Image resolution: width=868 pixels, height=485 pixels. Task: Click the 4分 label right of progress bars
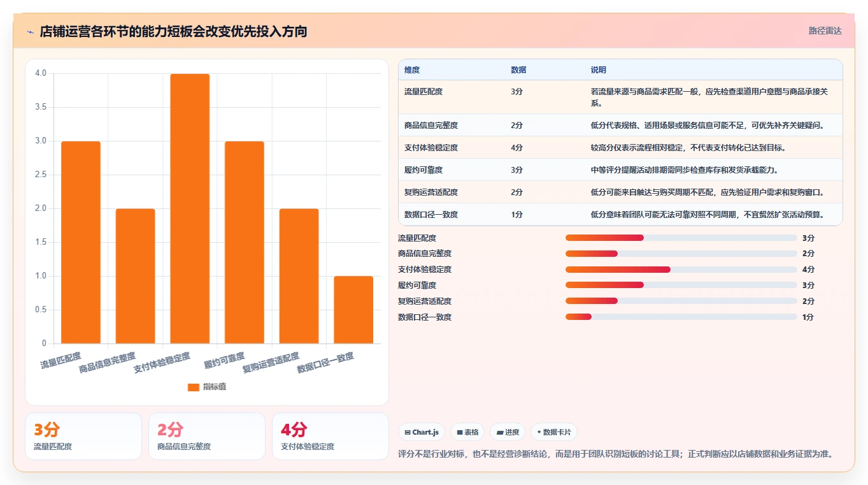coord(808,270)
